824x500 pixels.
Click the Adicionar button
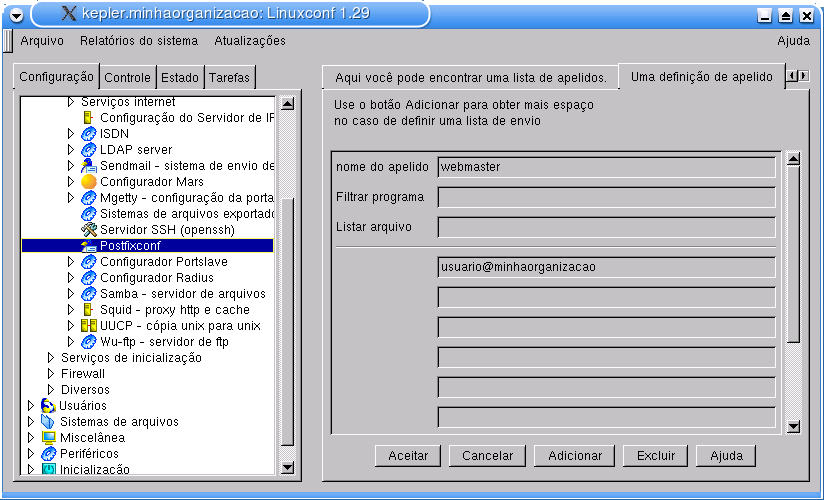click(575, 456)
